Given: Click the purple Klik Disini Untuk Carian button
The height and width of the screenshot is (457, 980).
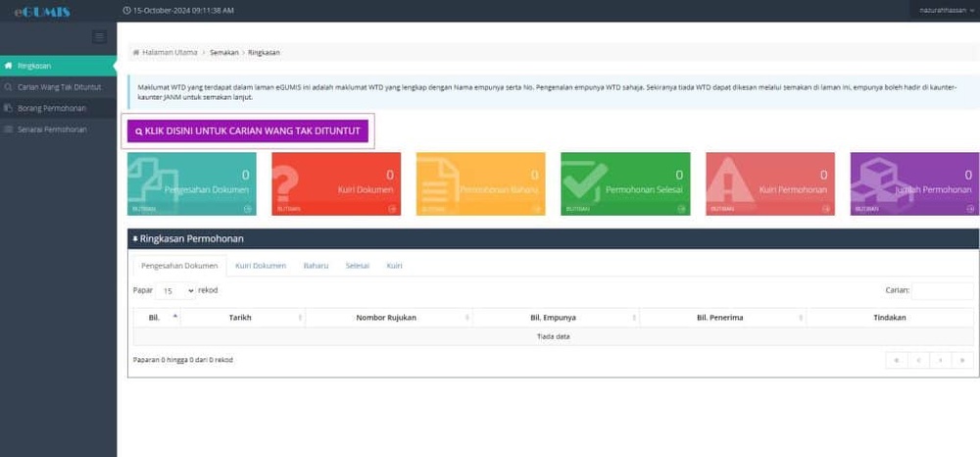Looking at the screenshot, I should pyautogui.click(x=248, y=131).
